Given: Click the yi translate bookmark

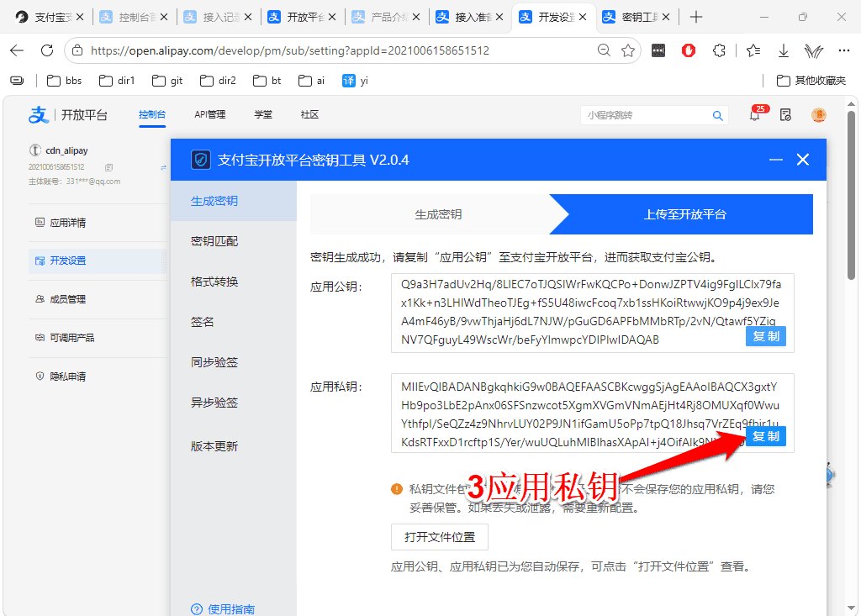Looking at the screenshot, I should click(x=355, y=81).
